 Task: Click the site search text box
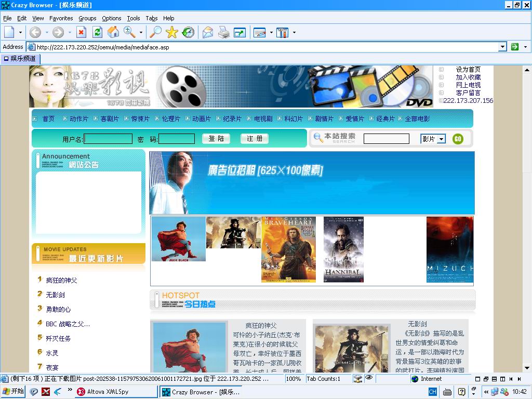pyautogui.click(x=387, y=139)
